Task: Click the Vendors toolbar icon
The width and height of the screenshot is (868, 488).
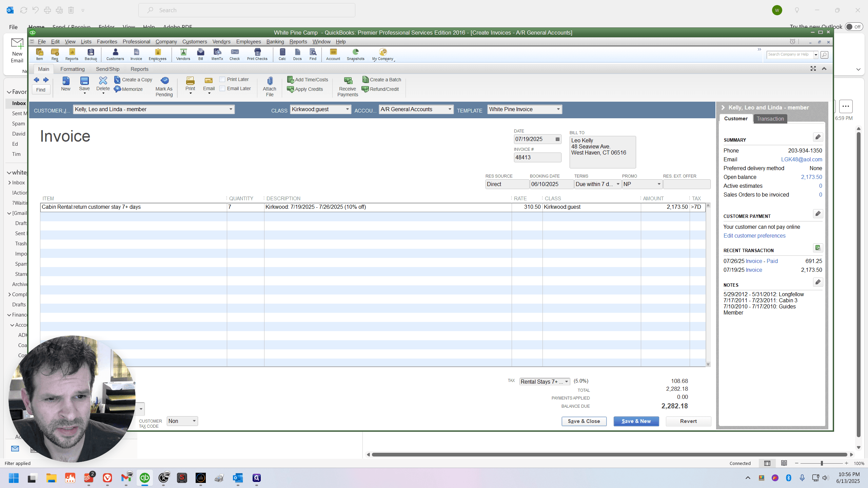Action: [x=183, y=54]
